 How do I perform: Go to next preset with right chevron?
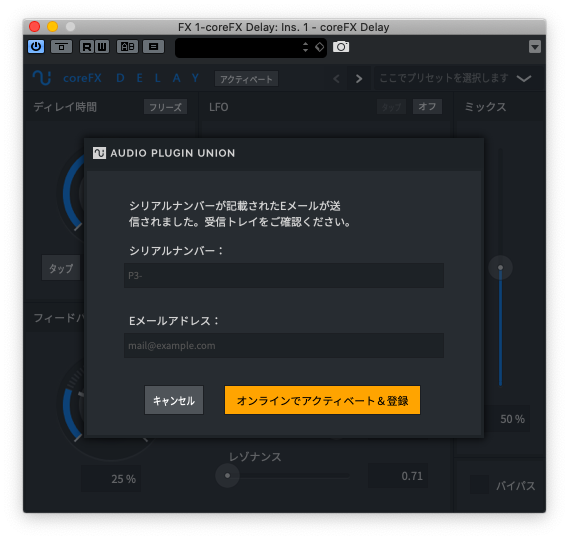(359, 78)
